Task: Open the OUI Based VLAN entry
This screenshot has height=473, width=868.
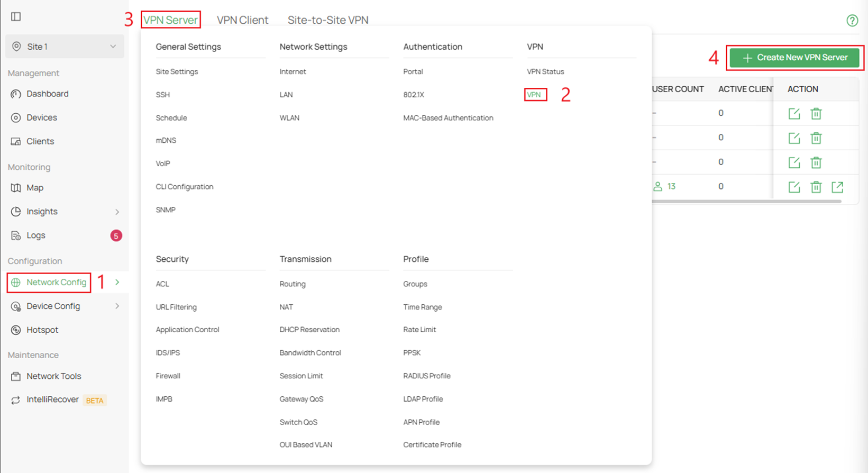Action: 306,445
